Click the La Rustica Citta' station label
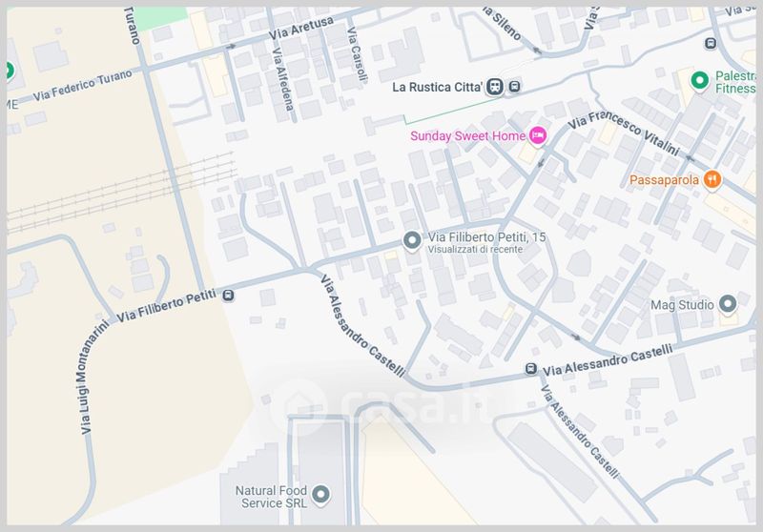The height and width of the screenshot is (532, 763). coord(438,87)
